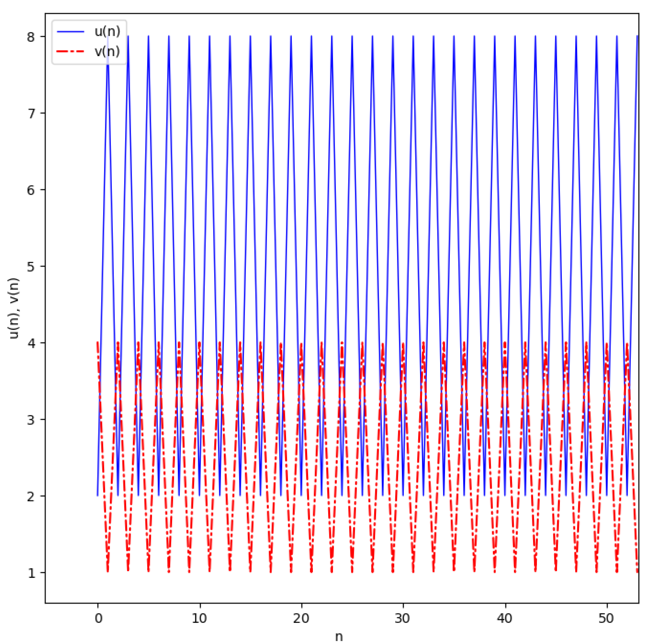This screenshot has height=644, width=646.
Task: Click the v(n) legend label
Action: pos(107,51)
